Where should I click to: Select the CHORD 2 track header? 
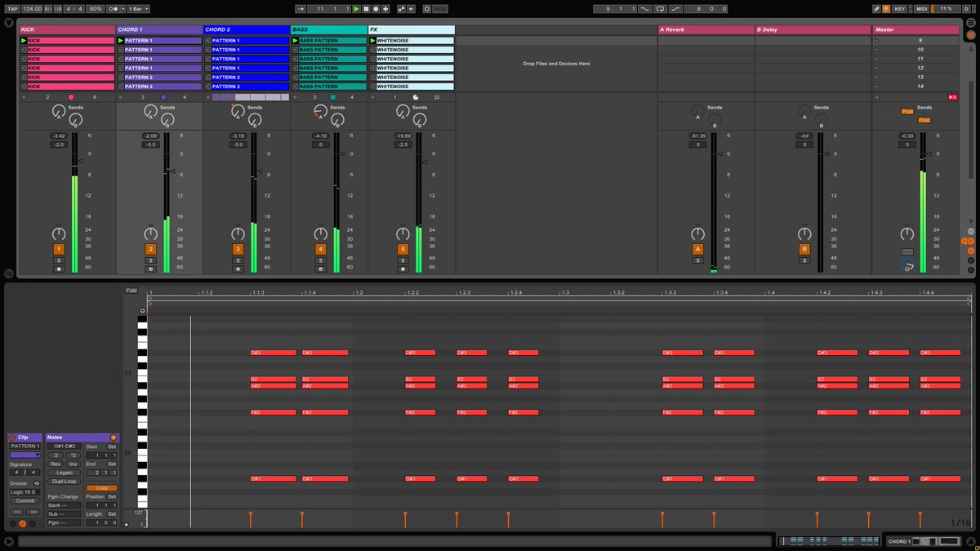click(247, 29)
